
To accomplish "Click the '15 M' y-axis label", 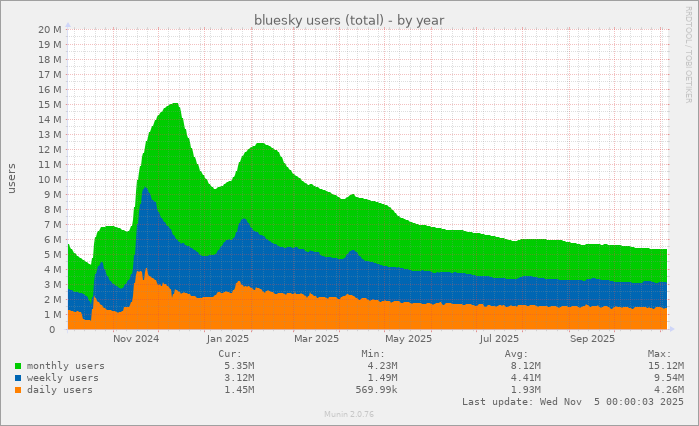I will pos(50,104).
